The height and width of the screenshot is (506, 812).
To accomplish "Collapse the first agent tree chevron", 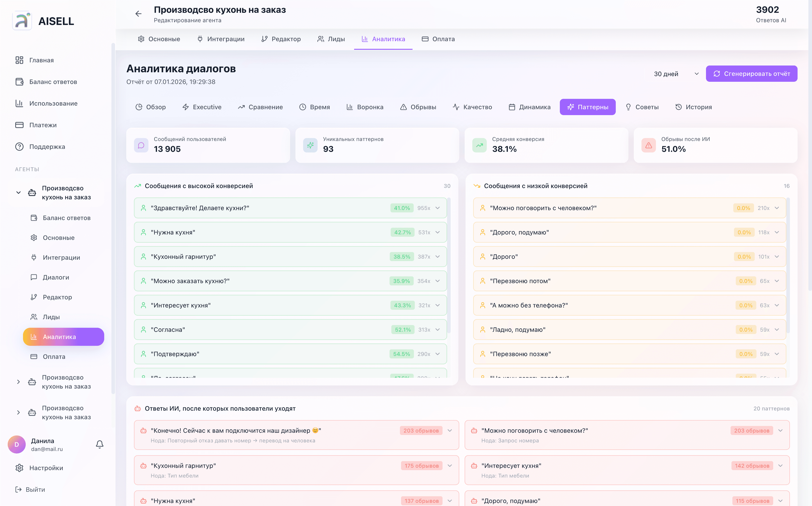I will click(x=18, y=192).
